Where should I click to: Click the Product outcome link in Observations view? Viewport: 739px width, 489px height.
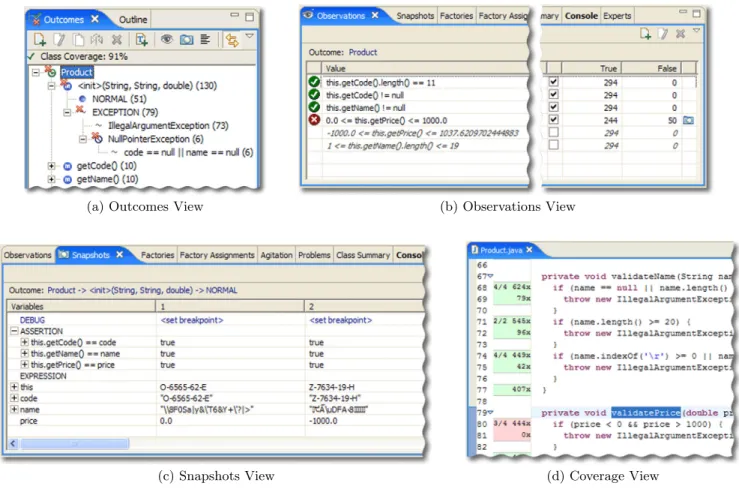click(x=362, y=52)
